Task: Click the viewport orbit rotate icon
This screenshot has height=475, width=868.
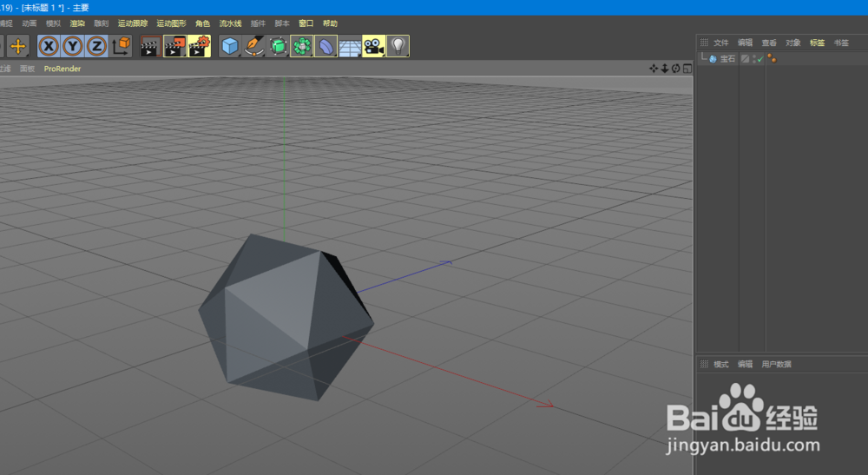Action: [676, 69]
